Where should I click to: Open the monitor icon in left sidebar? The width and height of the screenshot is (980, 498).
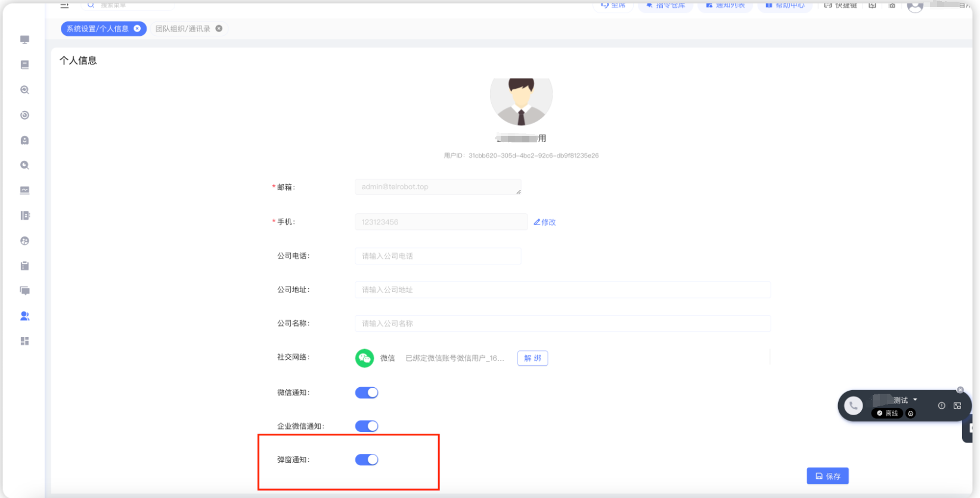(x=24, y=40)
